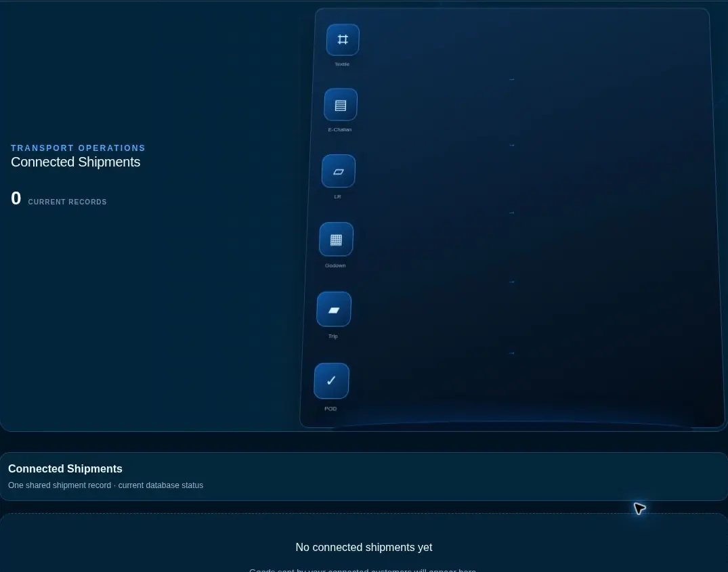Image resolution: width=728 pixels, height=572 pixels.
Task: Click the 'CURRENT RECORDS' label
Action: click(x=67, y=202)
